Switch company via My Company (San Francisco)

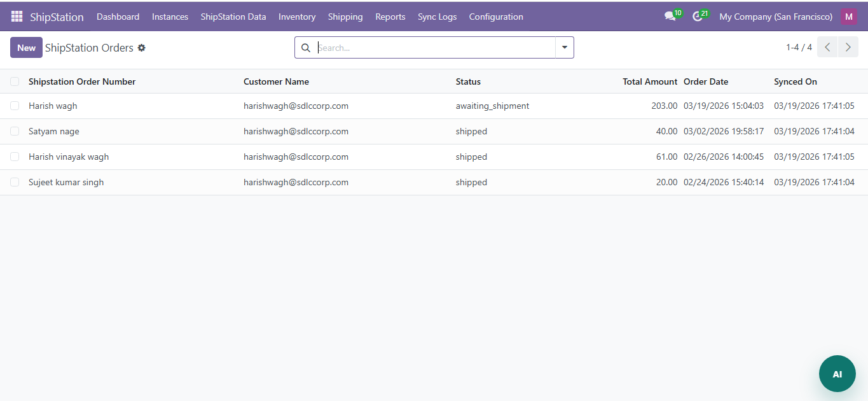(775, 17)
